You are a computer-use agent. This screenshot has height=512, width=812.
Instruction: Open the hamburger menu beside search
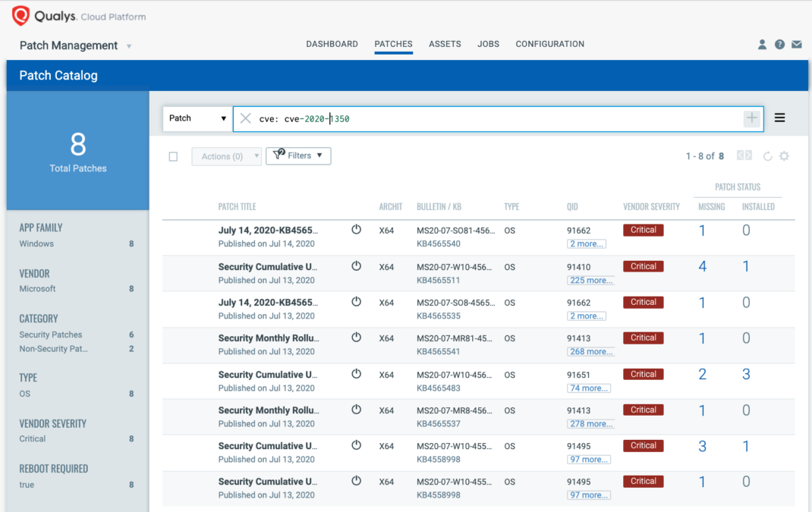(x=779, y=118)
